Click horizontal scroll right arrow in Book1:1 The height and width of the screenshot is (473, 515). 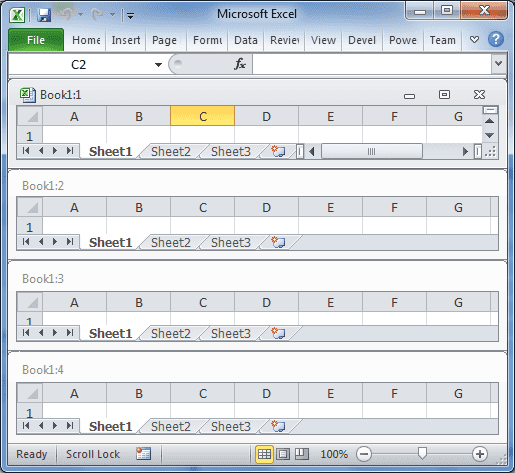[465, 152]
